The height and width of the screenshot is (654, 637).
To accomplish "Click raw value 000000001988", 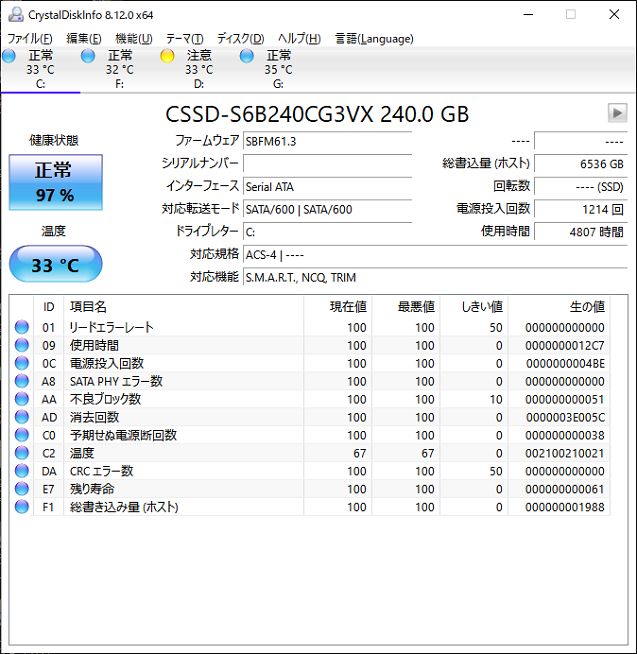I will click(x=564, y=507).
